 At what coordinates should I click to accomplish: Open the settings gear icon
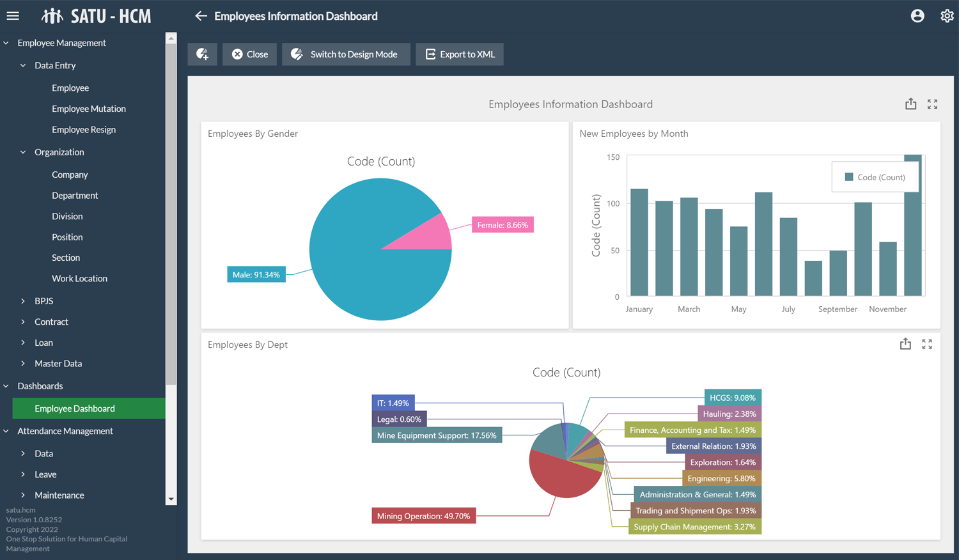[x=947, y=16]
